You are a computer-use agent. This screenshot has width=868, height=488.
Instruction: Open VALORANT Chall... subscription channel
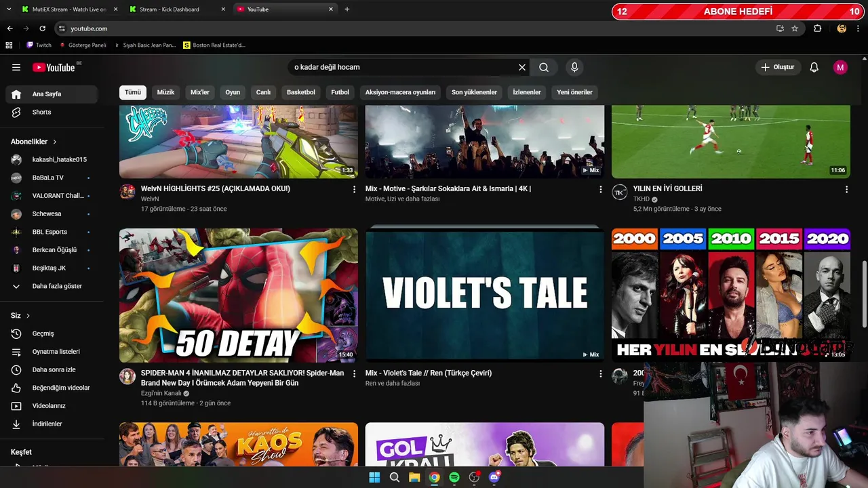(x=52, y=196)
